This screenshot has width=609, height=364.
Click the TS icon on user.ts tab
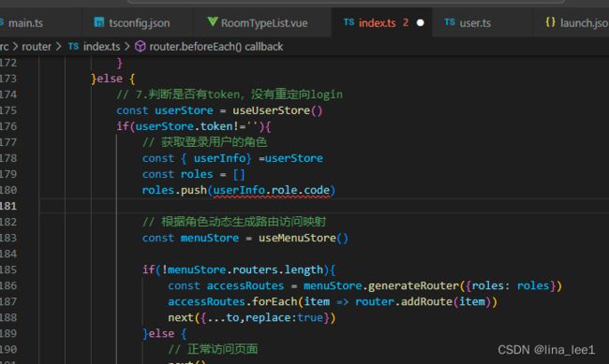click(450, 22)
